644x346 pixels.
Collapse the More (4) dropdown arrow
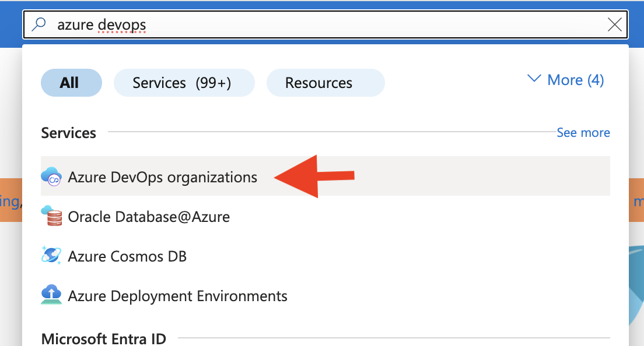[x=534, y=79]
